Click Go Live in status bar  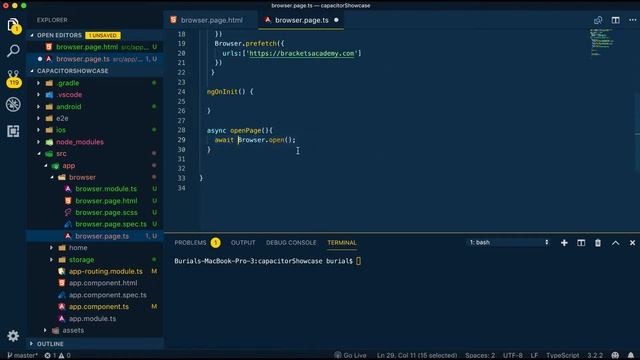351,356
